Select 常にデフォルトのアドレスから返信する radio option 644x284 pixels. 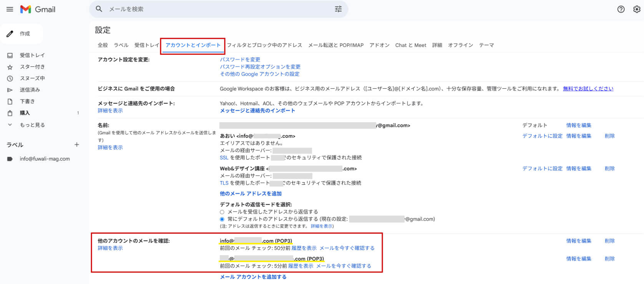(x=222, y=219)
